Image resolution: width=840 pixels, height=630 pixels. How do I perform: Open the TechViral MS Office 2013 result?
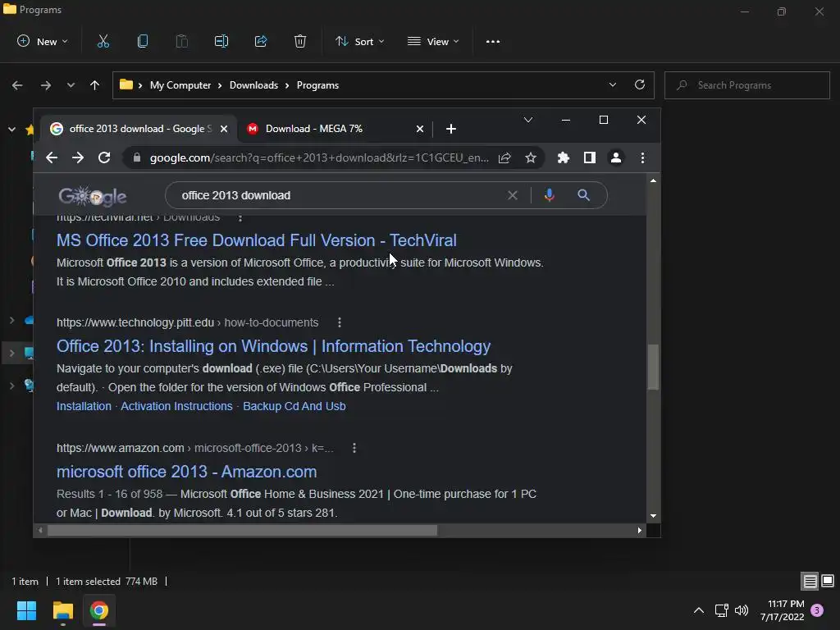pos(257,240)
